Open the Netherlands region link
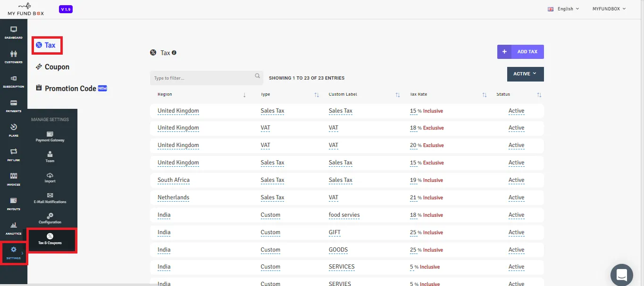 pos(173,197)
